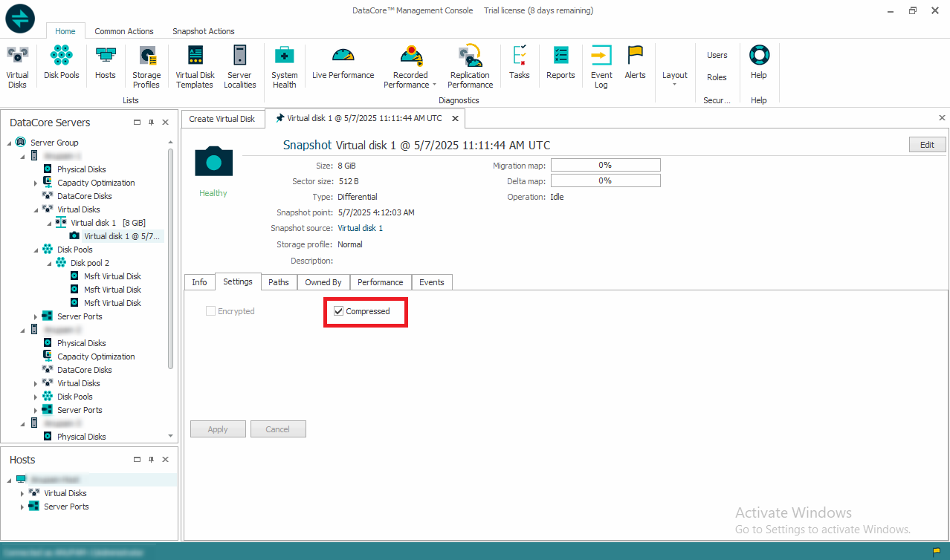Uncheck the Compressed checkbox
950x560 pixels.
coord(339,311)
